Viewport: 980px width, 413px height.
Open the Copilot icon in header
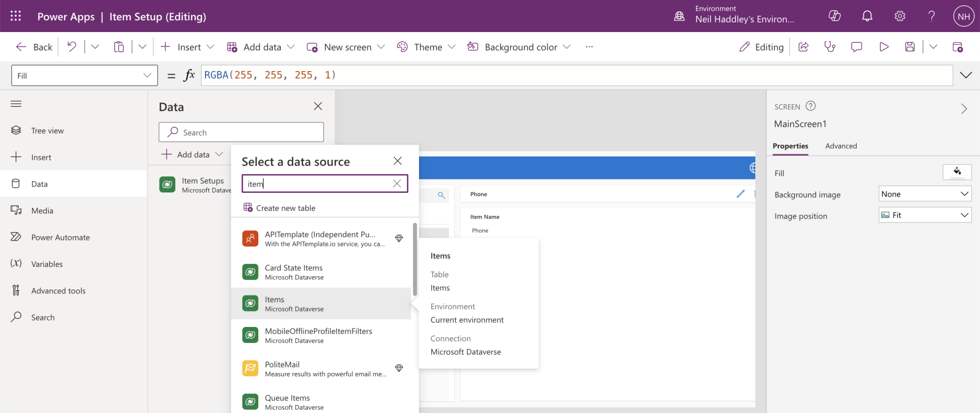pos(835,16)
